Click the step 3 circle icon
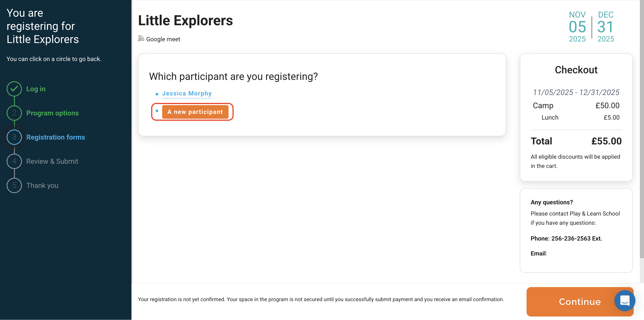 [14, 137]
